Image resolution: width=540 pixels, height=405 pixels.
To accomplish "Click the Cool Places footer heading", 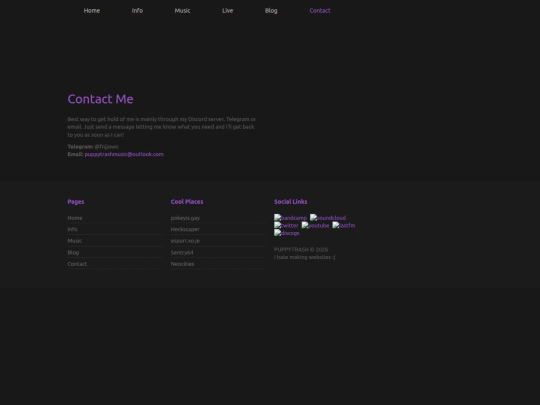I will (187, 202).
